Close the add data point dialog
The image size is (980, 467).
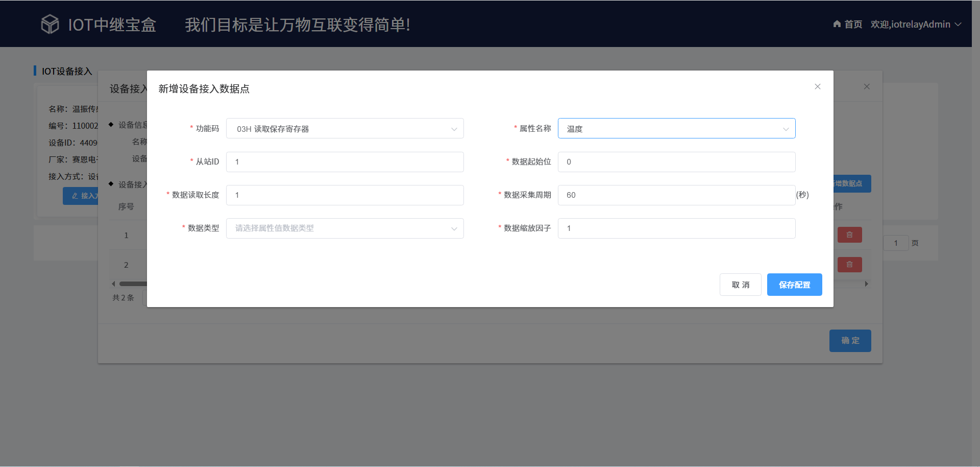pyautogui.click(x=818, y=87)
